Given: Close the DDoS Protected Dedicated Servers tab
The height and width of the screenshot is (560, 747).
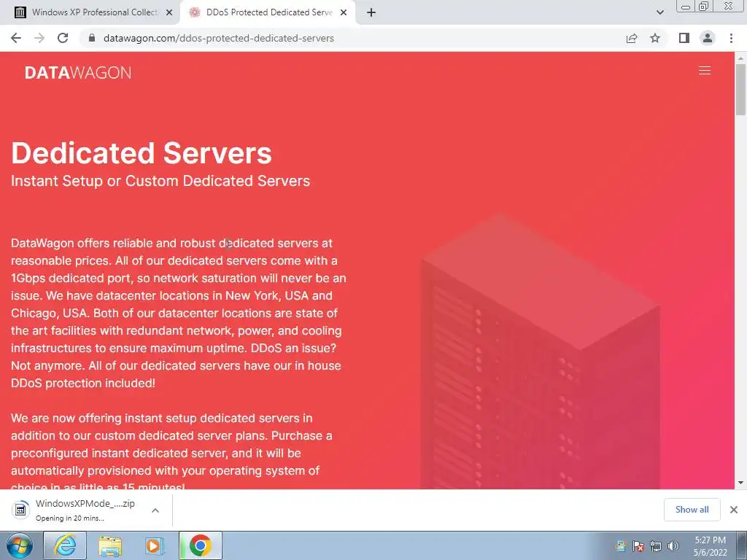Looking at the screenshot, I should [x=344, y=12].
